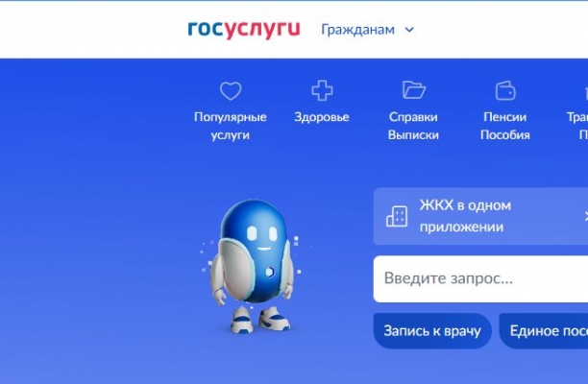
Task: Click the Госуслуги logo
Action: (x=244, y=30)
